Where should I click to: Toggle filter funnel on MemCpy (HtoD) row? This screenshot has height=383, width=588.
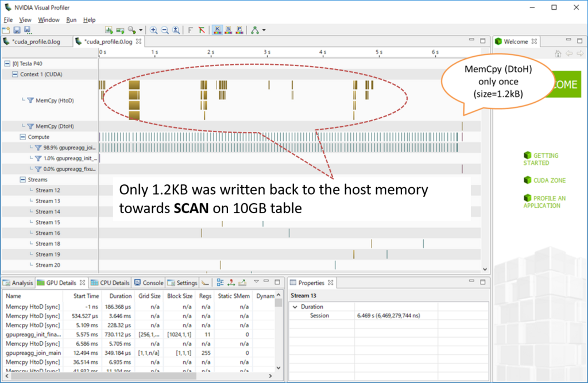point(30,100)
